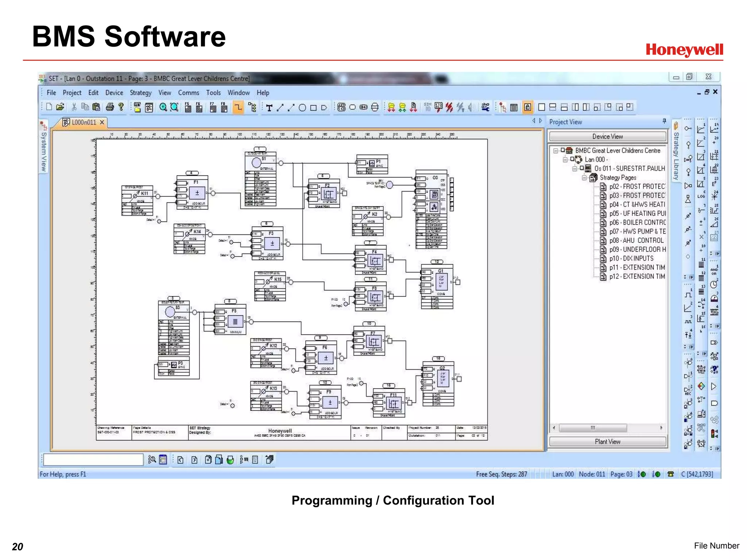
Task: Toggle the orange highlighted connection routing tool
Action: coord(238,107)
